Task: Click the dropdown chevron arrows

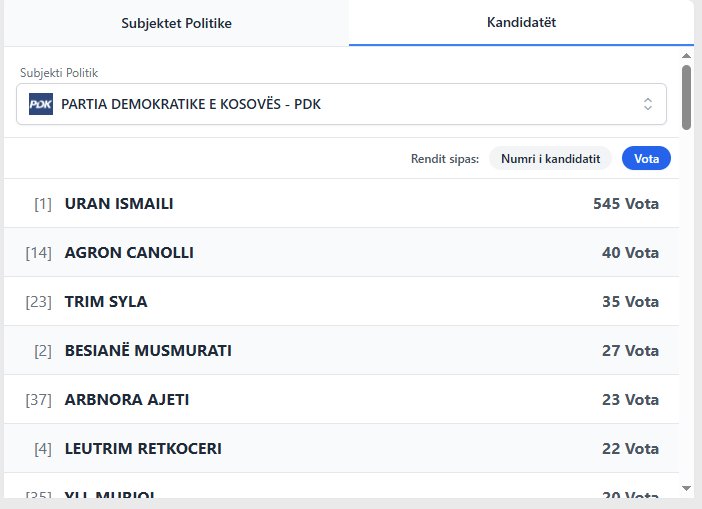Action: click(x=647, y=104)
